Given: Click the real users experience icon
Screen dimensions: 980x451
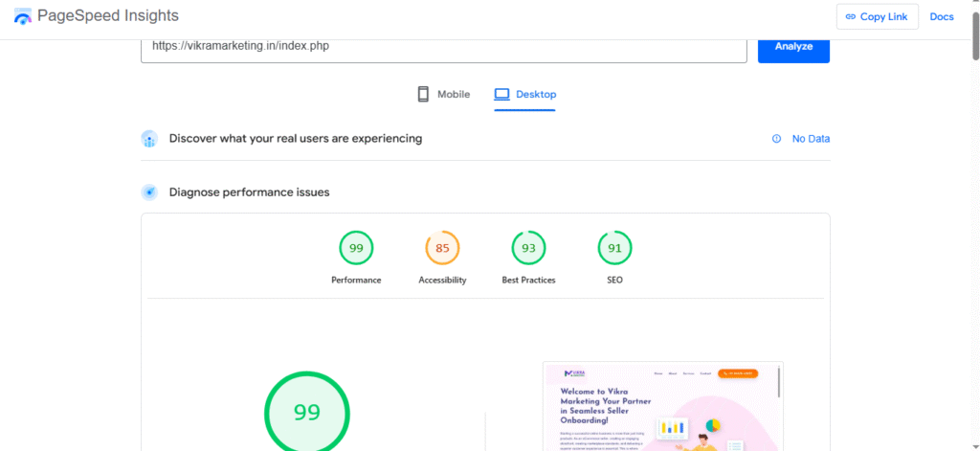Looking at the screenshot, I should click(x=149, y=139).
